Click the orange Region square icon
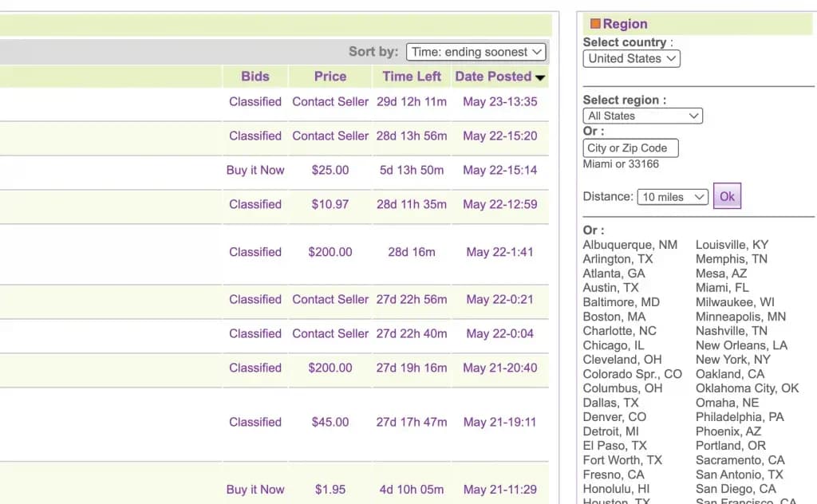 click(x=595, y=23)
